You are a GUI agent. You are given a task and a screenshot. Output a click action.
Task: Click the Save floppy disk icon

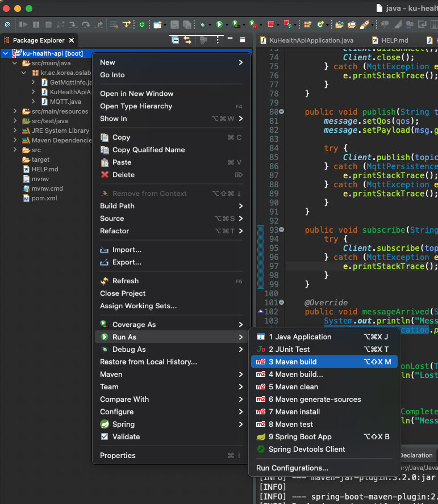(x=174, y=24)
